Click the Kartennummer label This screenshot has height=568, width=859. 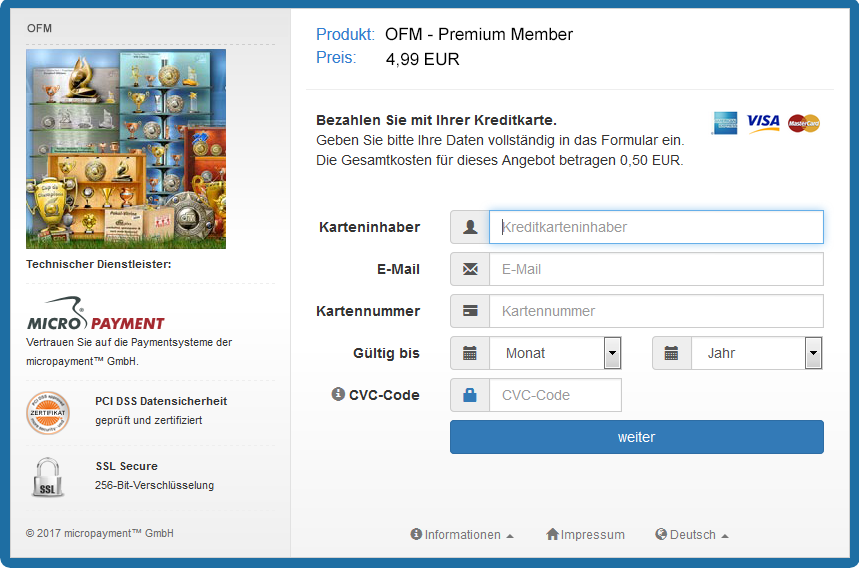(368, 311)
